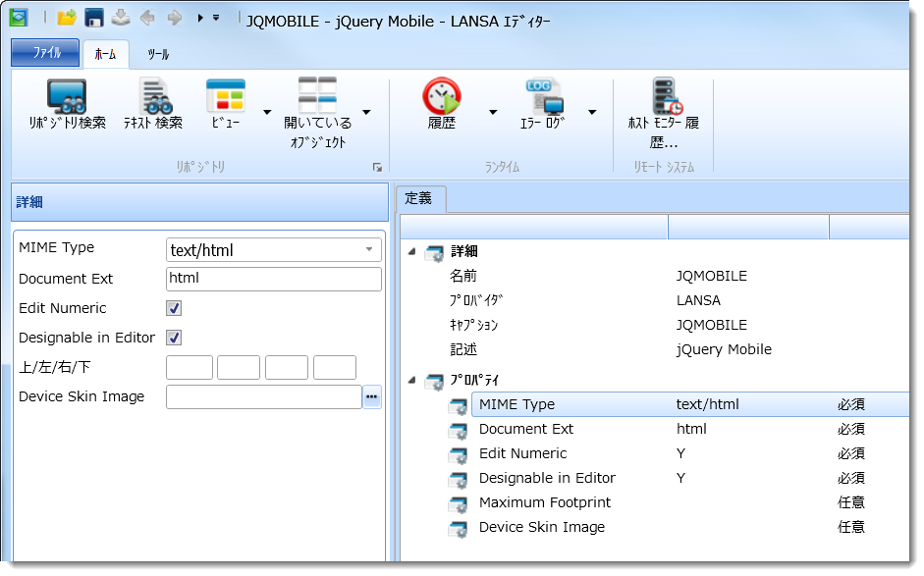Click the プロパティ group node icon

coord(434,382)
